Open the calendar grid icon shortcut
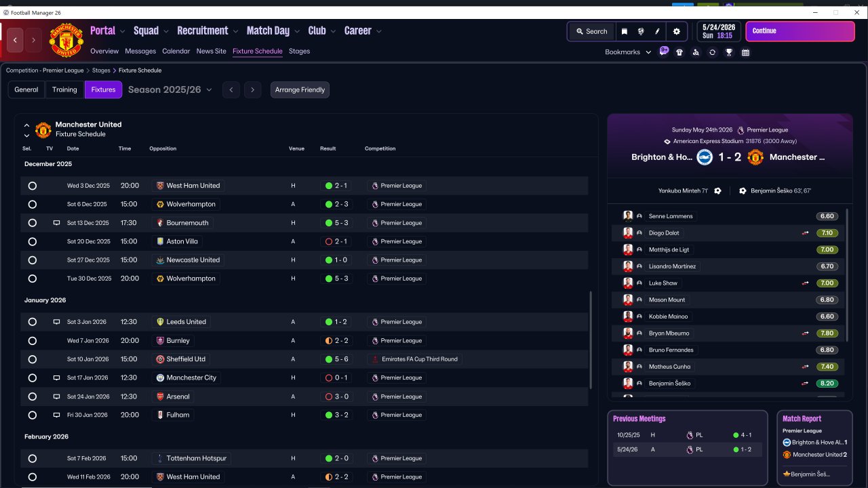 (x=746, y=52)
